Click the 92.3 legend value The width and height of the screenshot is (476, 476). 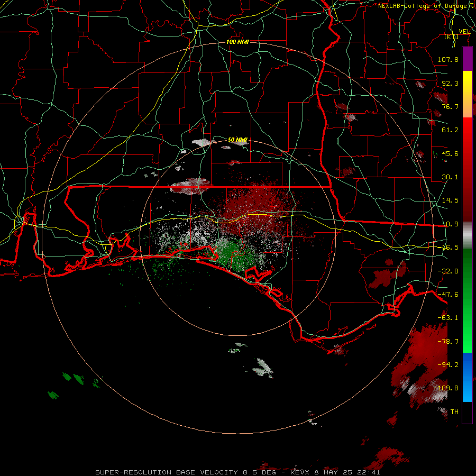click(450, 83)
